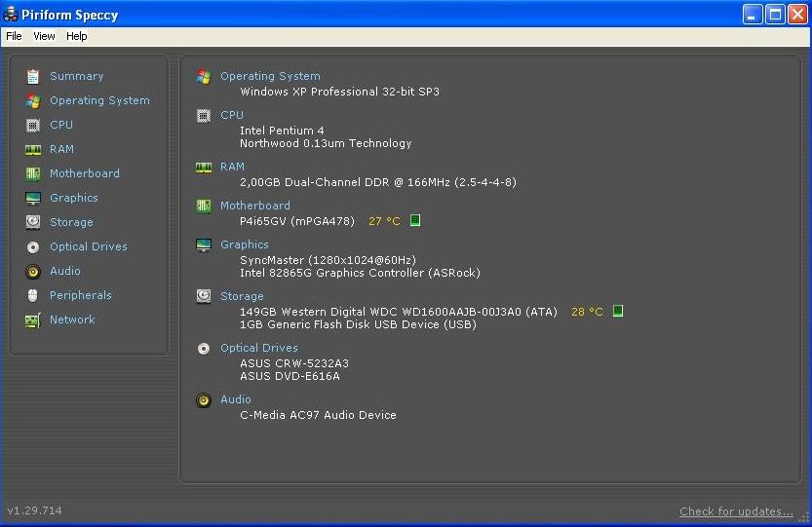
Task: Click 'Northwood 0.13um Technology' text
Action: (x=326, y=143)
